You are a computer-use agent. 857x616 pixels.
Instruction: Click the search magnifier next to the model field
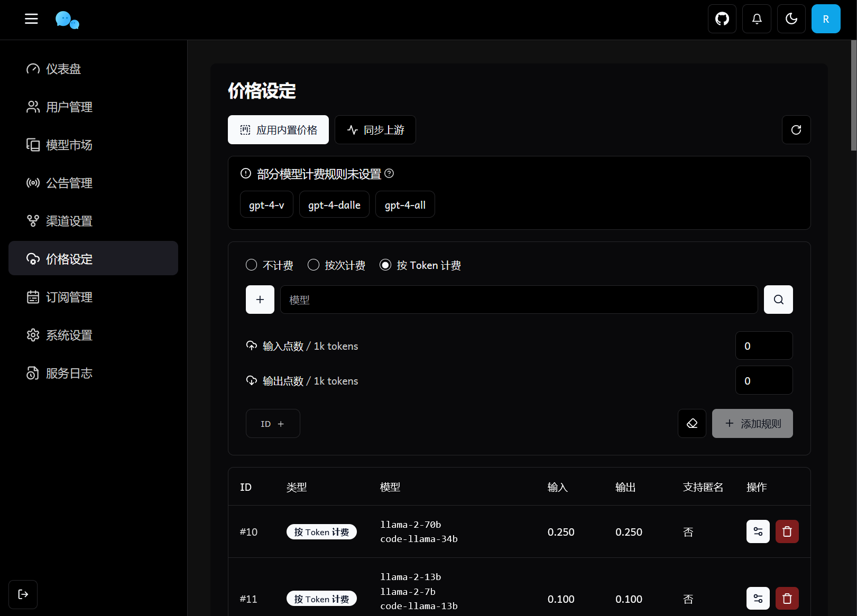[x=778, y=300]
